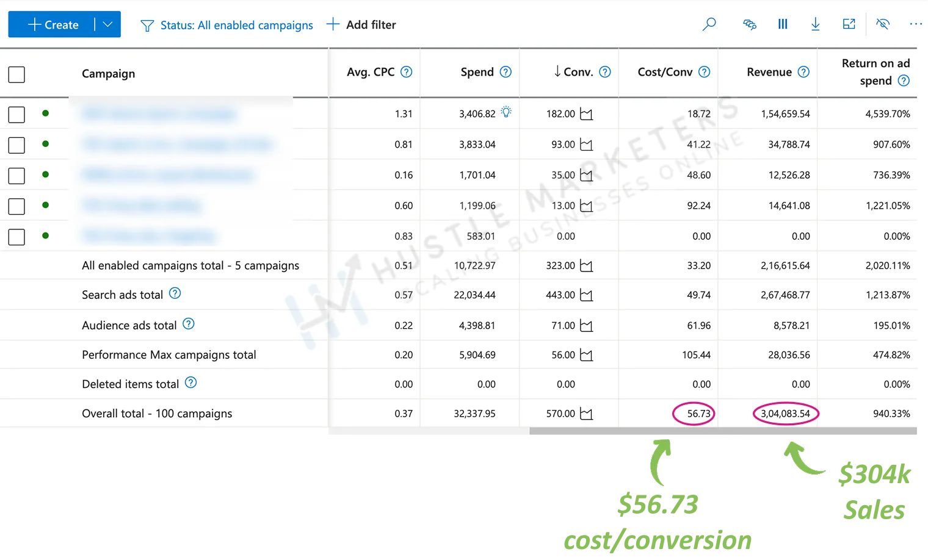The height and width of the screenshot is (560, 928).
Task: Open Audience ads total help icon
Action: (x=189, y=324)
